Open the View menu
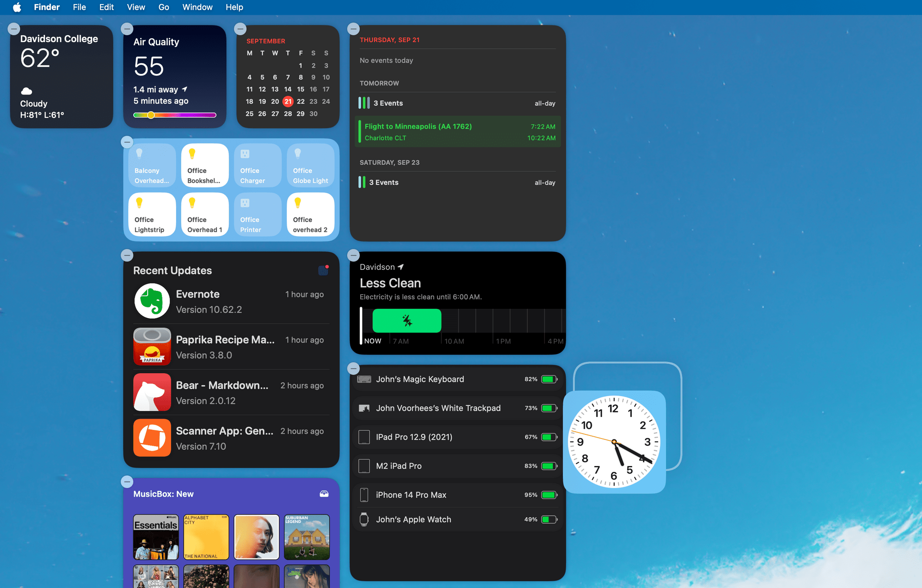Screen dimensions: 922x588 tap(136, 7)
